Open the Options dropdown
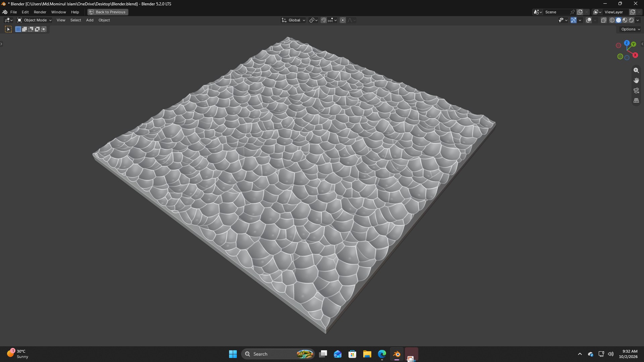This screenshot has height=362, width=644. tap(631, 29)
